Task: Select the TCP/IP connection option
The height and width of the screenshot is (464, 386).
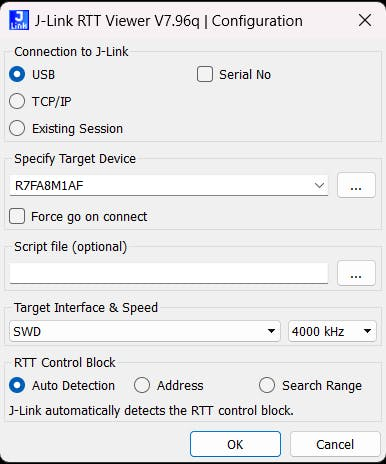Action: (x=17, y=101)
